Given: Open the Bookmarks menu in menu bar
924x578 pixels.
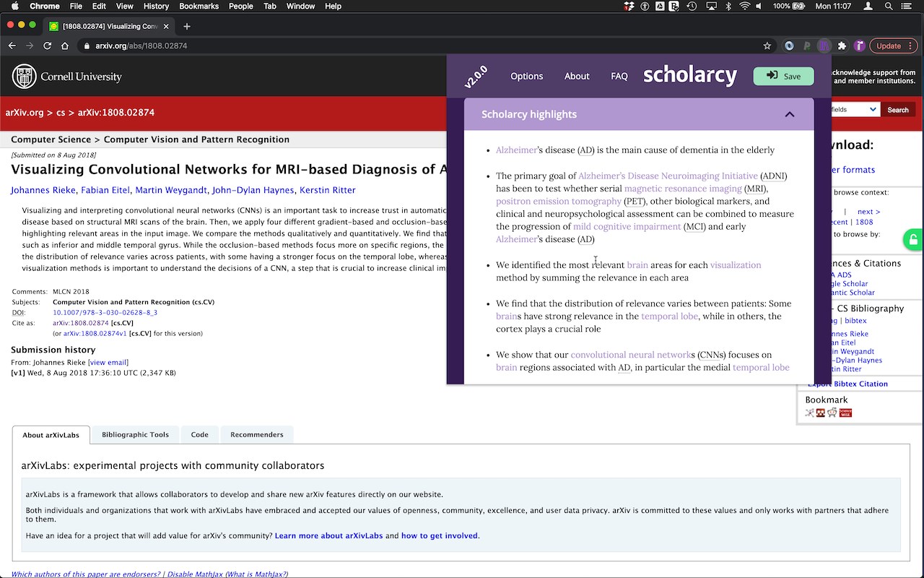Looking at the screenshot, I should (199, 6).
